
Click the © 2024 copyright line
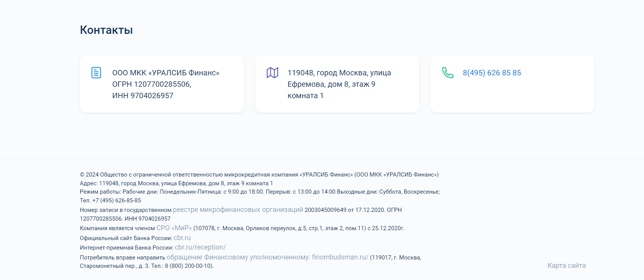(x=259, y=175)
